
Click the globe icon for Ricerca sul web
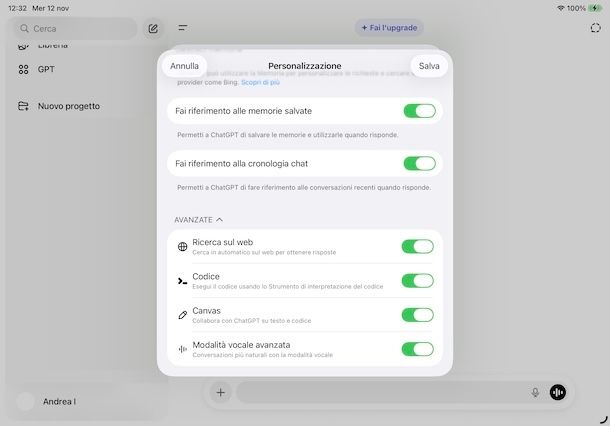tap(182, 247)
